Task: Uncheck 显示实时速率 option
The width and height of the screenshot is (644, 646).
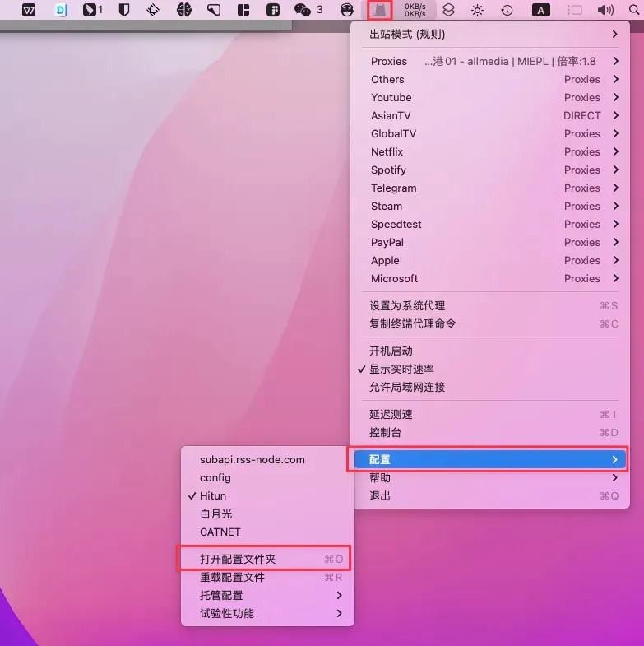Action: 490,369
